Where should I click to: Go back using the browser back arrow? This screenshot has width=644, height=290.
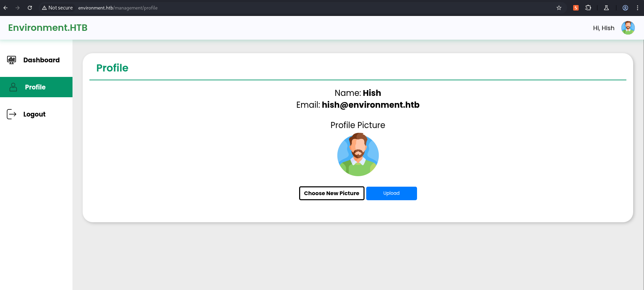click(x=5, y=8)
